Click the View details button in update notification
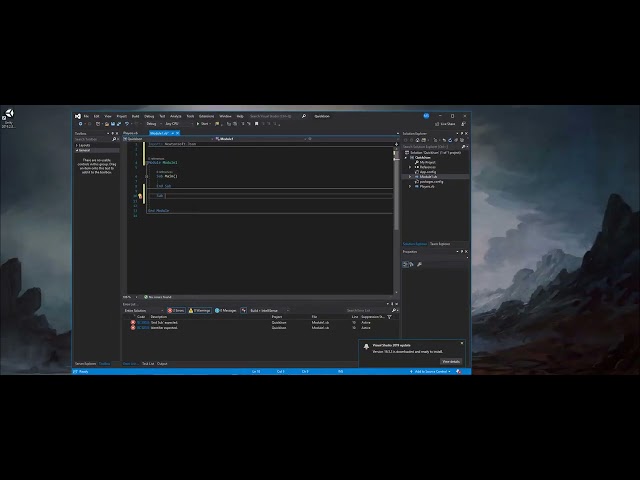The image size is (640, 480). [451, 362]
